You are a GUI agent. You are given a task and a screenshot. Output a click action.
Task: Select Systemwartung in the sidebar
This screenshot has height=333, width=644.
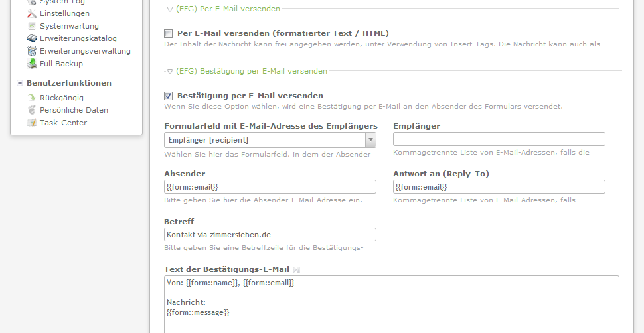coord(69,27)
